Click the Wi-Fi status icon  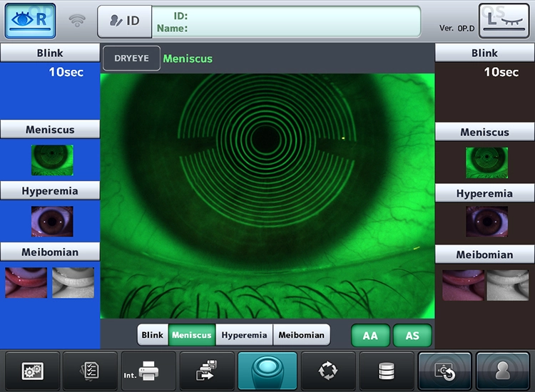coord(77,21)
